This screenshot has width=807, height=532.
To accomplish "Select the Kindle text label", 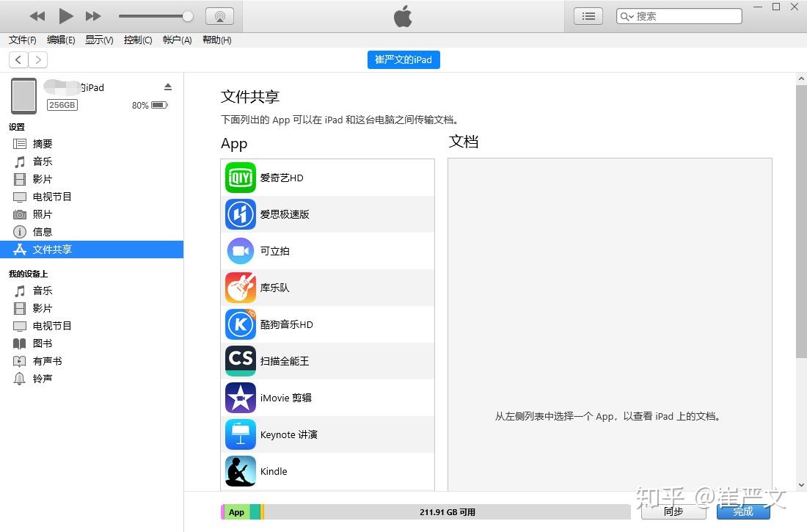I will [x=274, y=471].
